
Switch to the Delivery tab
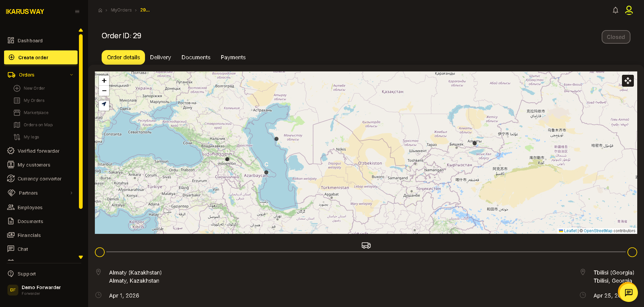tap(161, 57)
